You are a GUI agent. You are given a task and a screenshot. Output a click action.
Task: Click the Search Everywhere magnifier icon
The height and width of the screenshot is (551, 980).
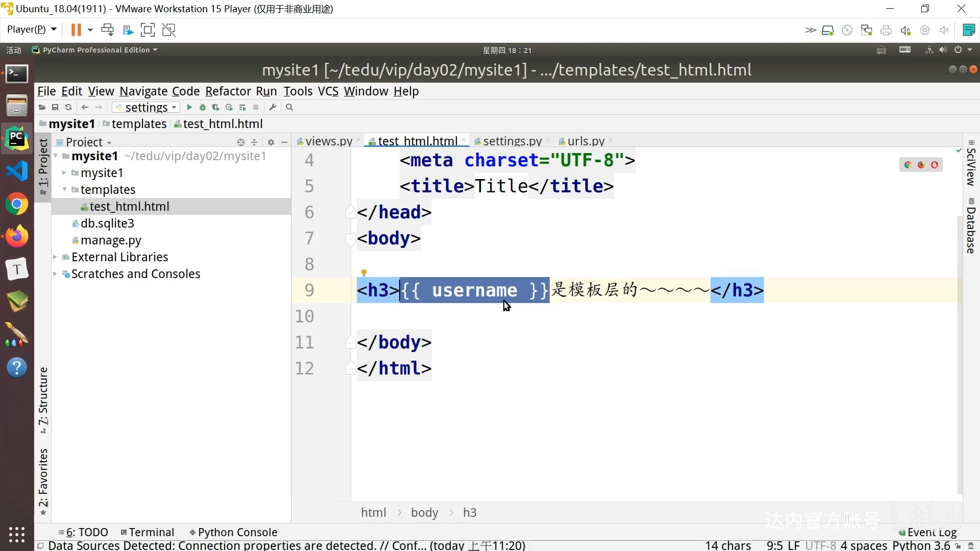pyautogui.click(x=289, y=107)
